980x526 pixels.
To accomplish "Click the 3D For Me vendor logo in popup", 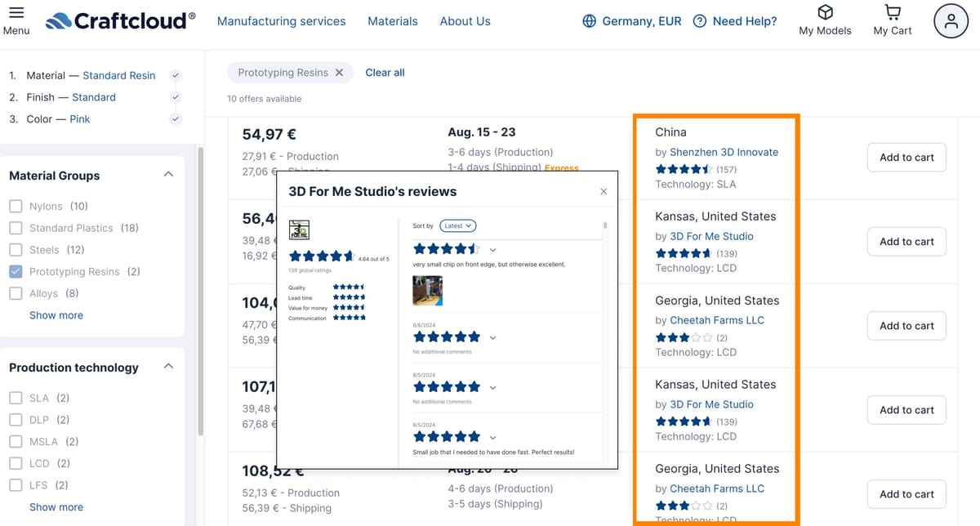I will (x=299, y=229).
